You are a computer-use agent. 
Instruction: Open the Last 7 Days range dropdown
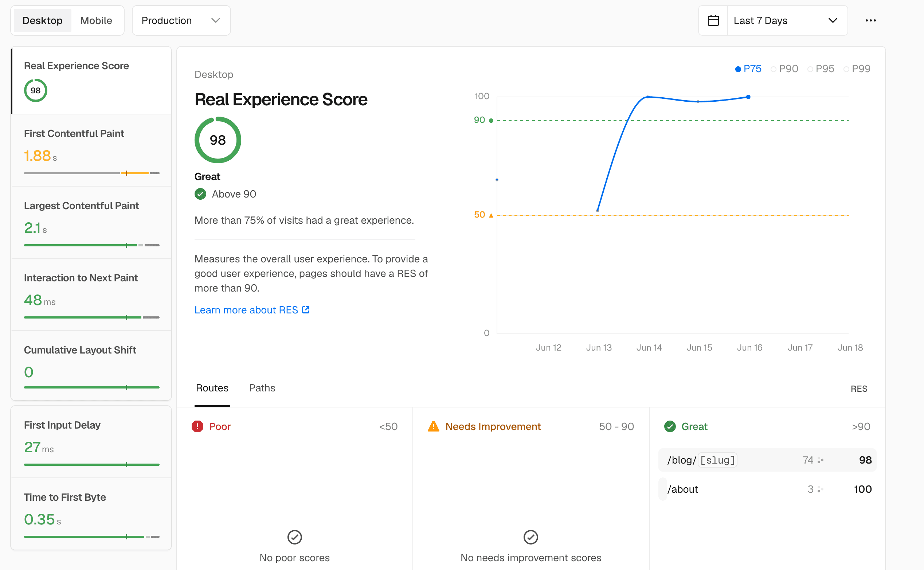787,20
